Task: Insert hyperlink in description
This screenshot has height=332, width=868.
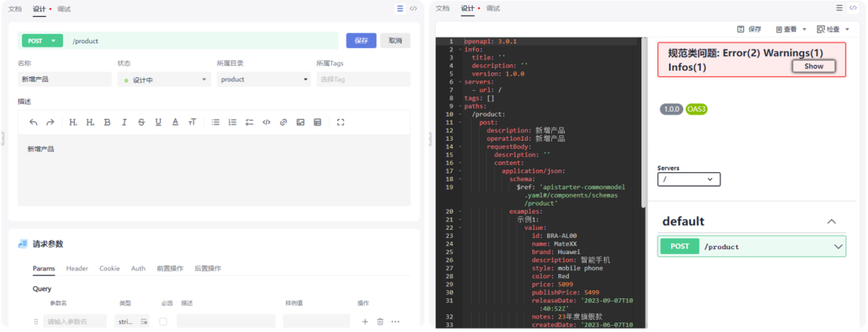Action: point(284,122)
